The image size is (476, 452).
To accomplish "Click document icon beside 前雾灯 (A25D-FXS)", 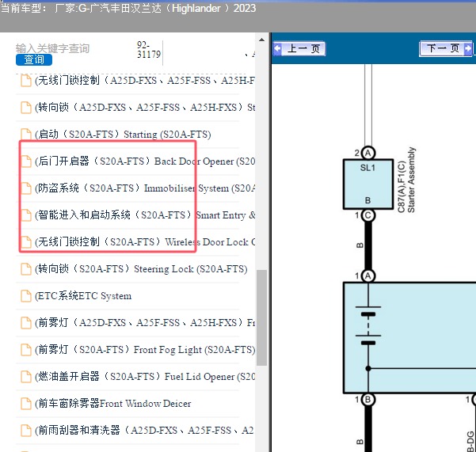I will click(26, 323).
